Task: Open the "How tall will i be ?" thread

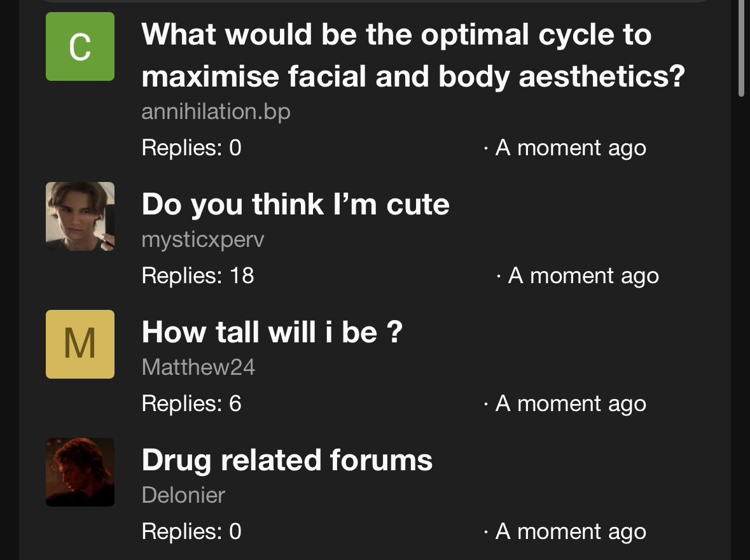Action: coord(272,332)
